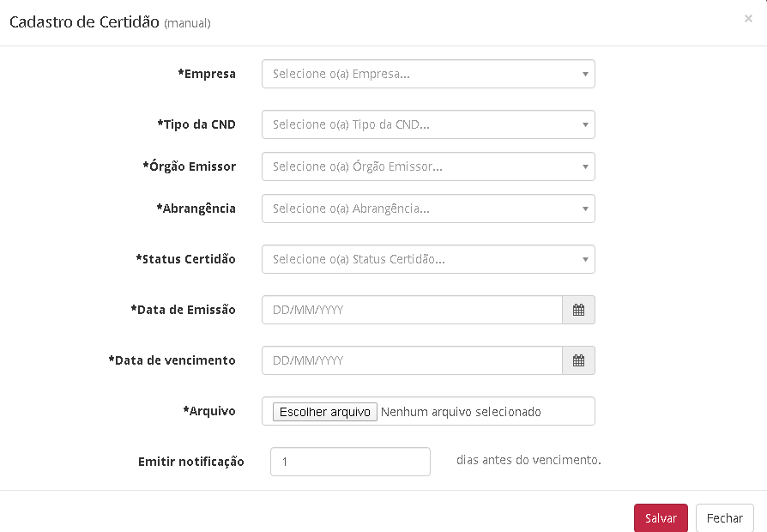This screenshot has width=767, height=532.
Task: Click the *Empresa field label
Action: point(207,74)
